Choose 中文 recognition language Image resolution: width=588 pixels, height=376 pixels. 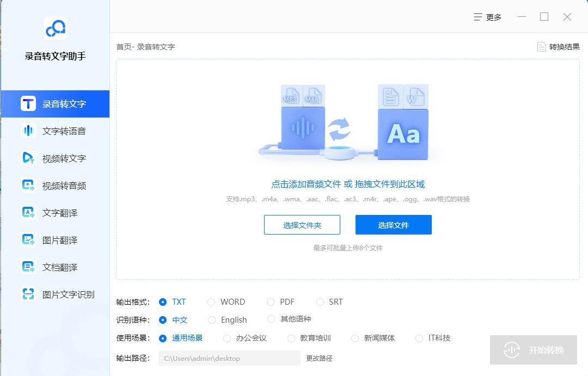point(173,320)
